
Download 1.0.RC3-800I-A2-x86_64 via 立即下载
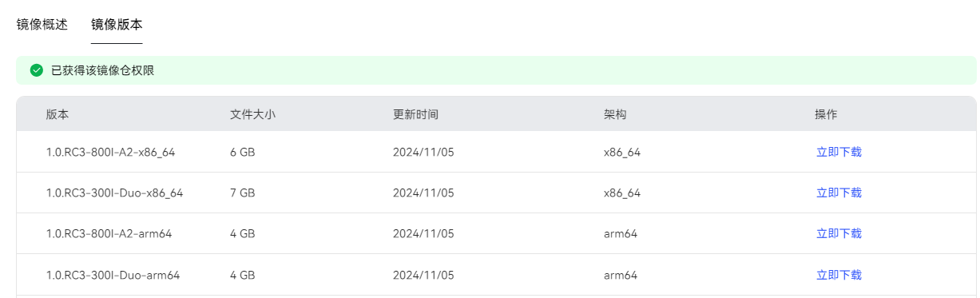[839, 152]
